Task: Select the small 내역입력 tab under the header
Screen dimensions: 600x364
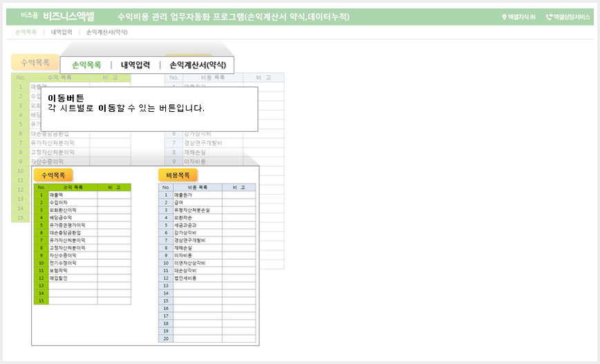Action: tap(62, 32)
